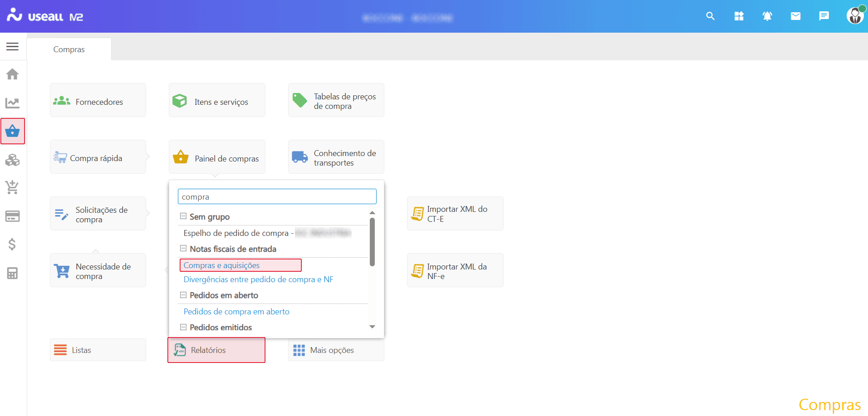The image size is (868, 416).
Task: Open the search magnifier in top bar
Action: (x=710, y=16)
